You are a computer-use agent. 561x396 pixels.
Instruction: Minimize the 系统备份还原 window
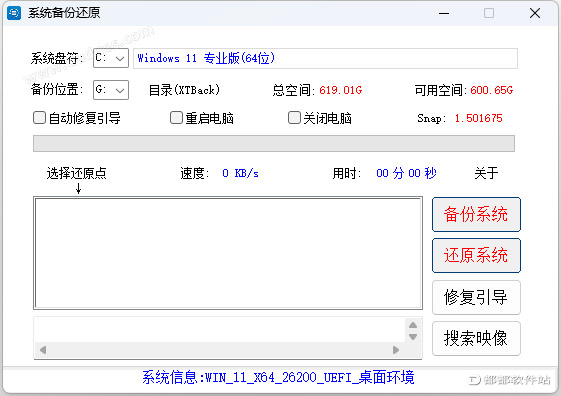(444, 14)
